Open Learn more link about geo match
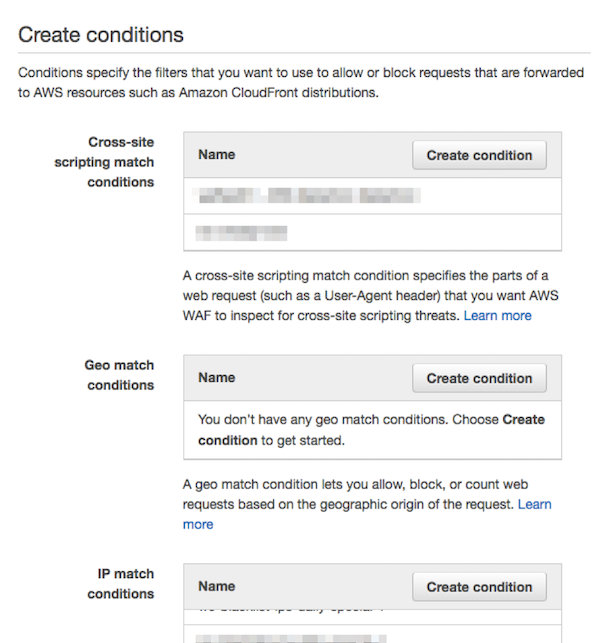Screen dimensions: 600x643 click(x=534, y=504)
